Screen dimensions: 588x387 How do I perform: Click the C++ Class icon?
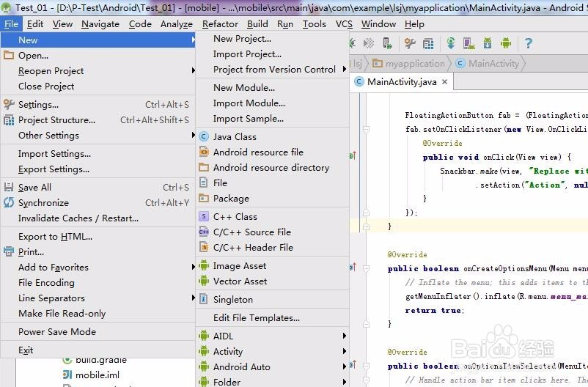click(x=204, y=216)
